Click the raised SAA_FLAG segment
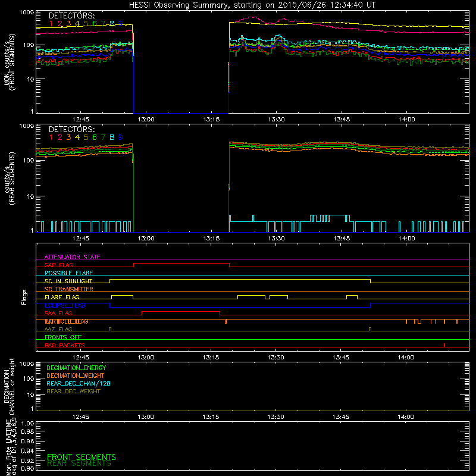Image resolution: width=476 pixels, height=476 pixels. pyautogui.click(x=181, y=312)
